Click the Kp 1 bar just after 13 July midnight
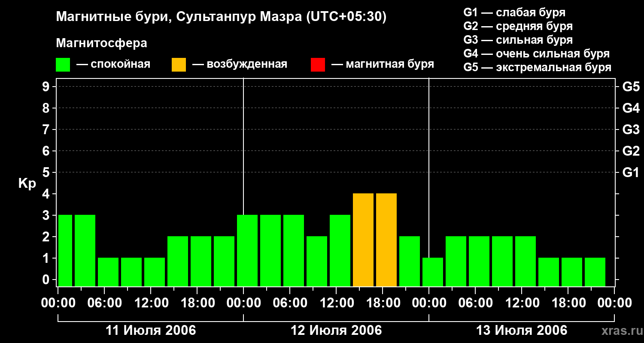Image resolution: width=644 pixels, height=343 pixels. 433,272
